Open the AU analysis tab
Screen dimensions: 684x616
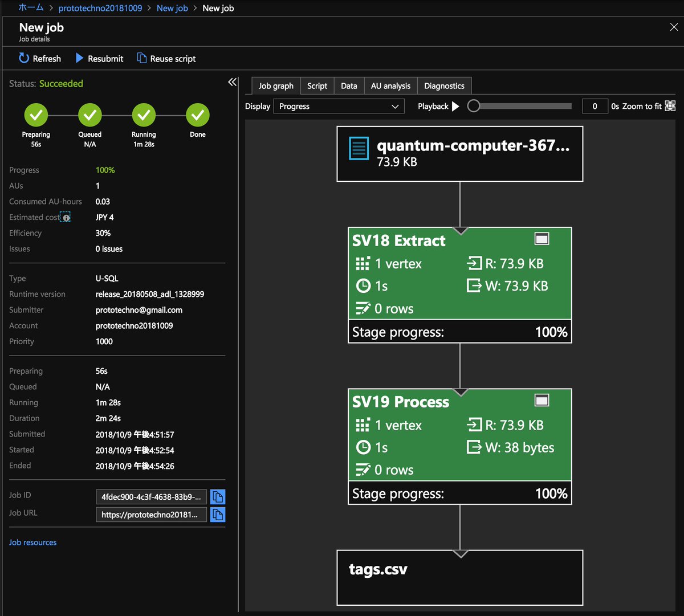tap(390, 86)
